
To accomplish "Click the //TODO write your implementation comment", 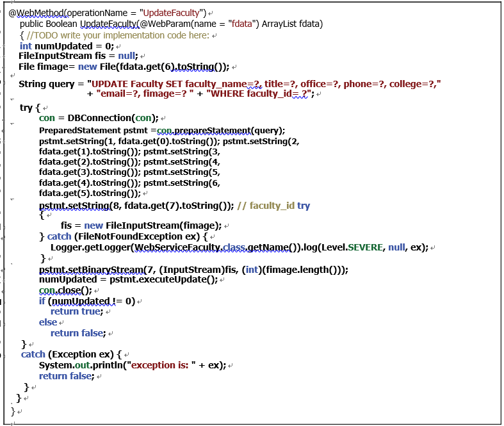I will (118, 35).
